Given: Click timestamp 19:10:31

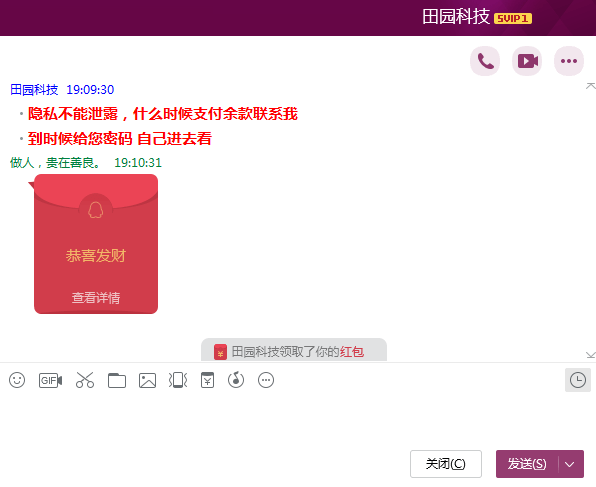Looking at the screenshot, I should click(x=138, y=163).
